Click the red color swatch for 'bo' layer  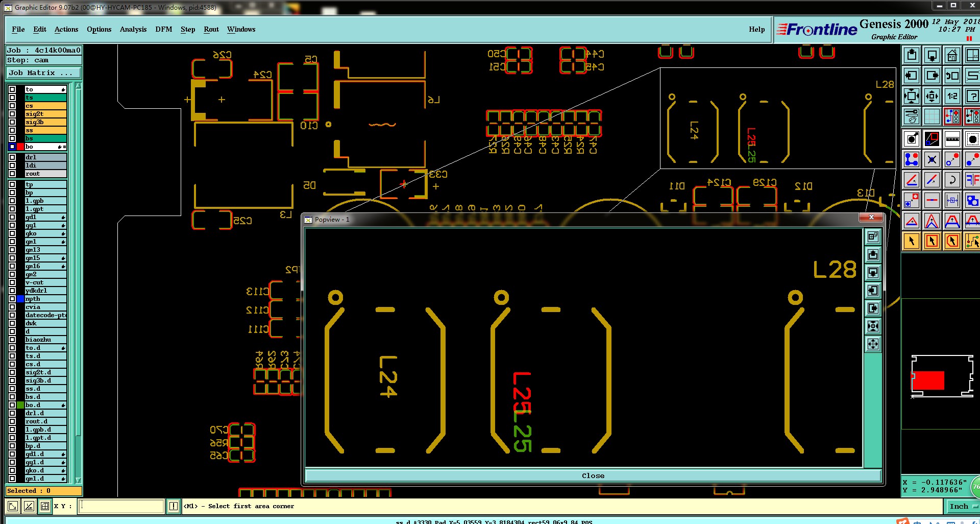[20, 147]
